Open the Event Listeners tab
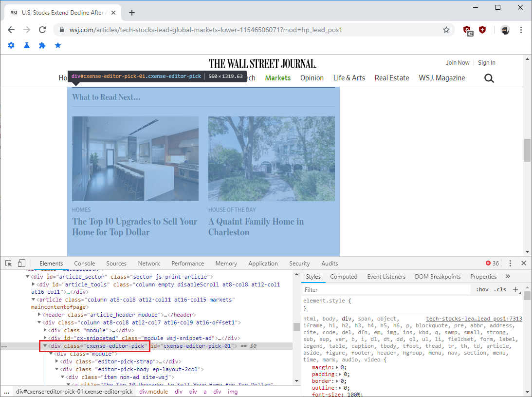The image size is (532, 397). click(x=386, y=277)
